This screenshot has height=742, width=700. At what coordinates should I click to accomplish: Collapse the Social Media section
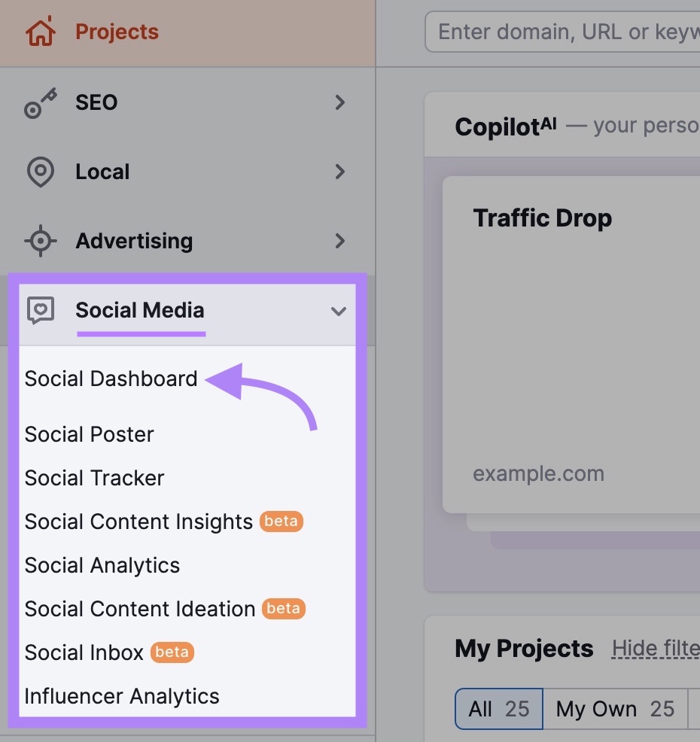(x=339, y=311)
